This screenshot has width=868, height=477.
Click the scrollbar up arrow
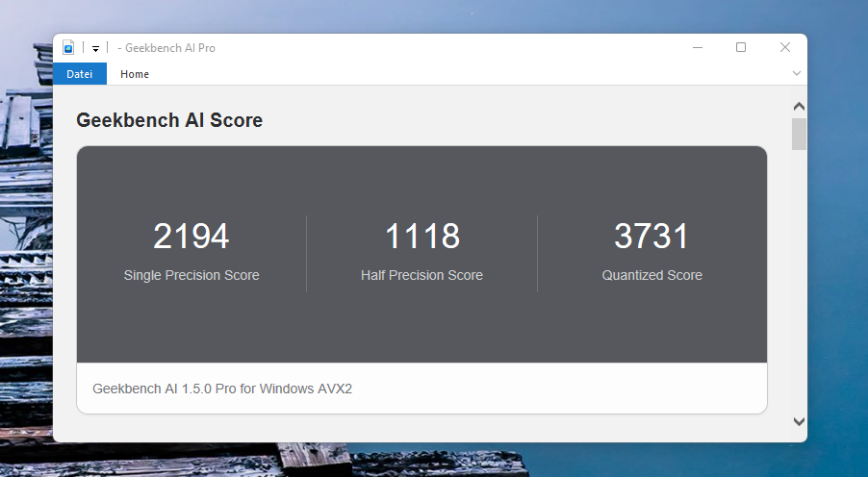[799, 106]
